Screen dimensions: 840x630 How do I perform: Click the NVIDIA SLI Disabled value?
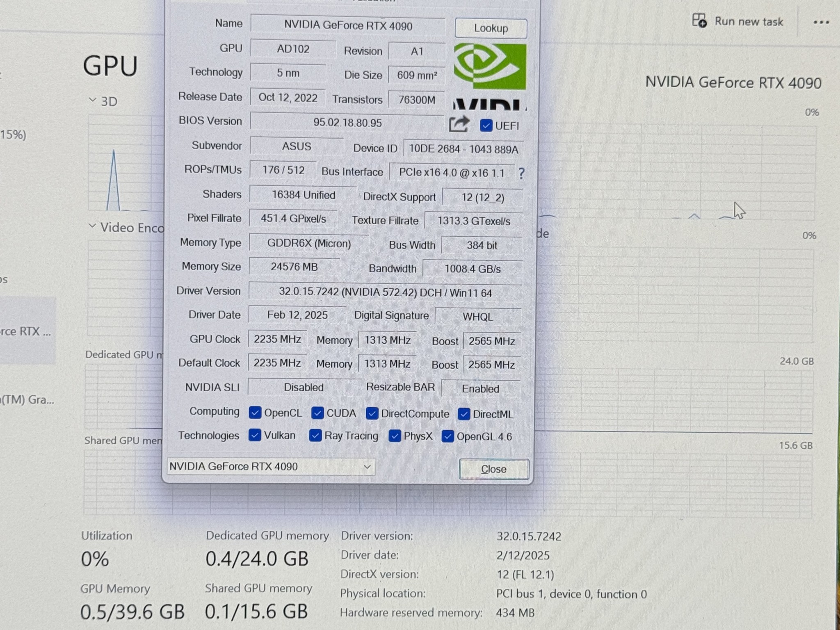point(304,387)
